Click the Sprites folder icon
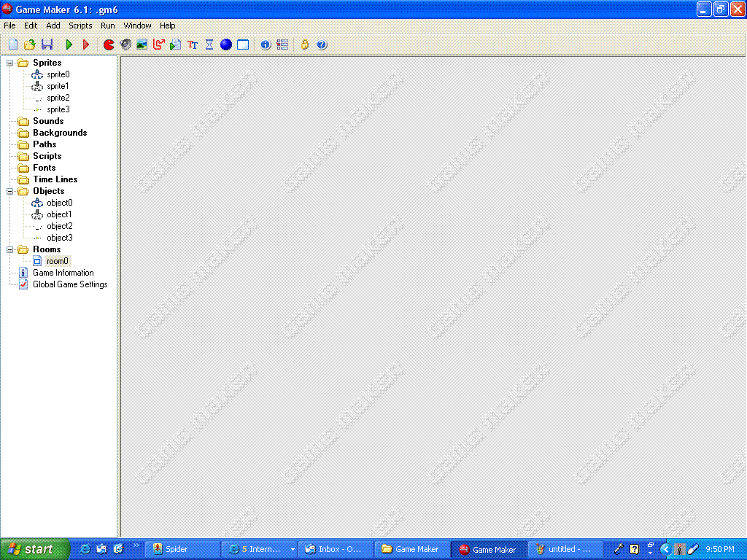 point(23,63)
